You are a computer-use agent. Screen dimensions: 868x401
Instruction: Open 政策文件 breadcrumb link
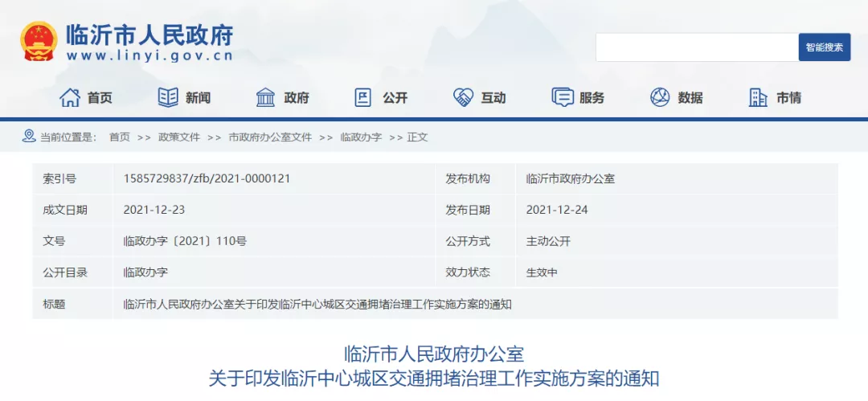pyautogui.click(x=179, y=137)
